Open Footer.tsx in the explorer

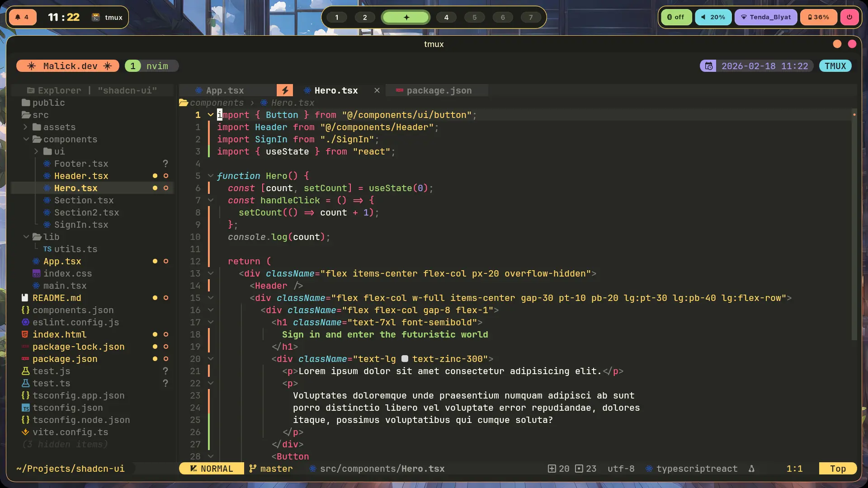81,164
